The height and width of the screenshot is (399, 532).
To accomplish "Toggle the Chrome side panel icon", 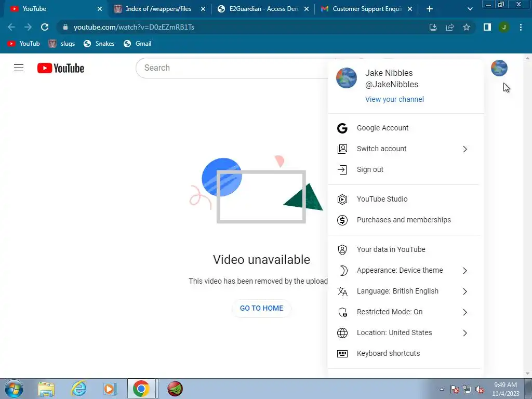I will [x=487, y=27].
